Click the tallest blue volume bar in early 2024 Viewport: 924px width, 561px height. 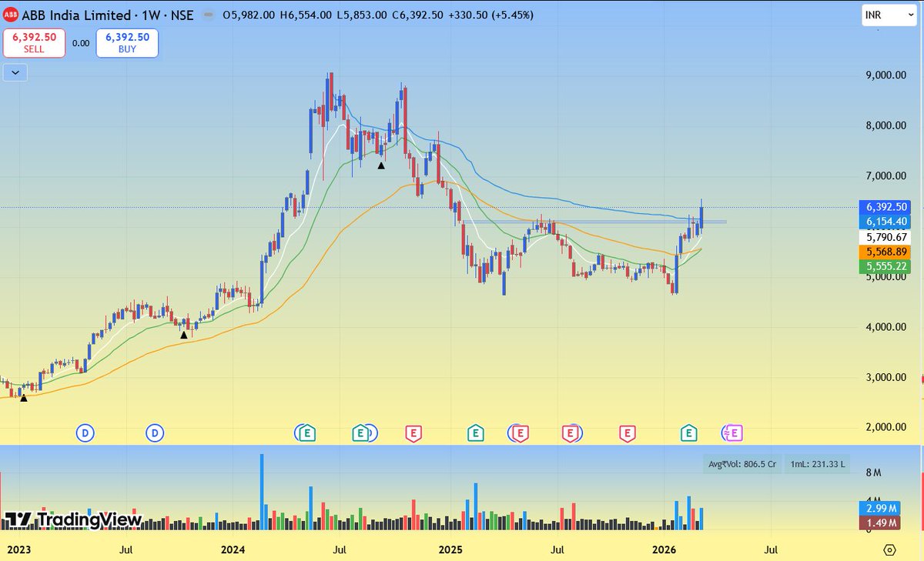[x=261, y=491]
